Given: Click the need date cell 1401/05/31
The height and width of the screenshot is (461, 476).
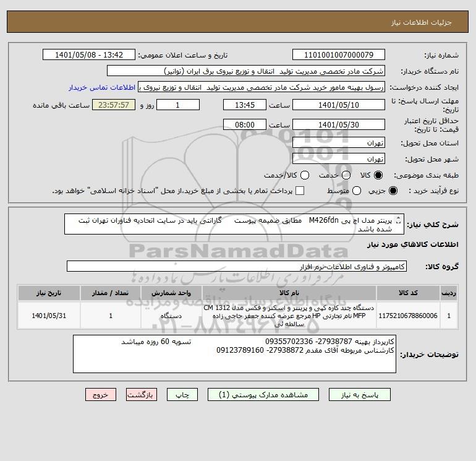Looking at the screenshot, I should tap(49, 316).
